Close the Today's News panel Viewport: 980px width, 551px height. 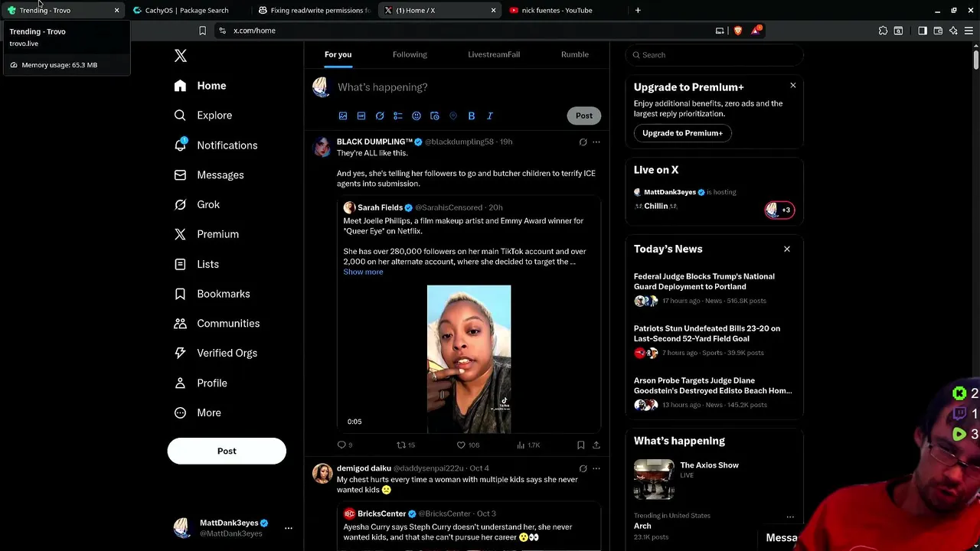point(786,249)
